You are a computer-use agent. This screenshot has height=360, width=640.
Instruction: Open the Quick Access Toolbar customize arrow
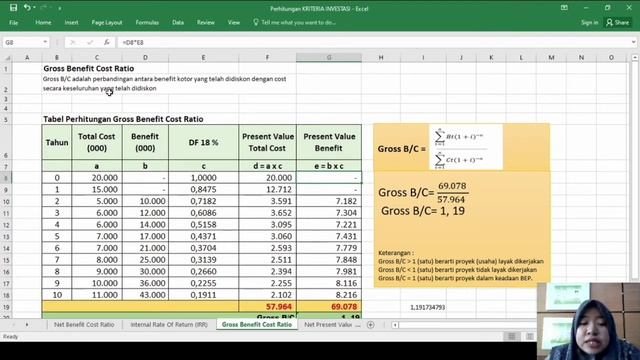[60, 8]
